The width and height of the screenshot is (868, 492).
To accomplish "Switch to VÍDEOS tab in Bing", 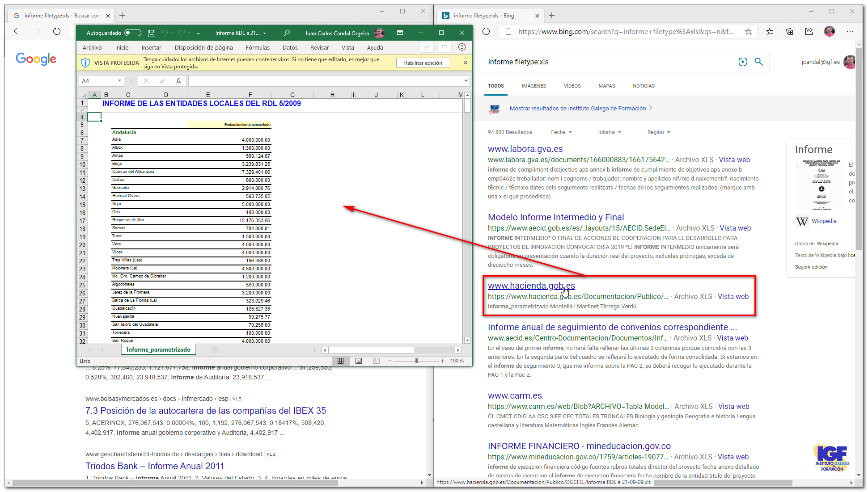I will click(572, 86).
